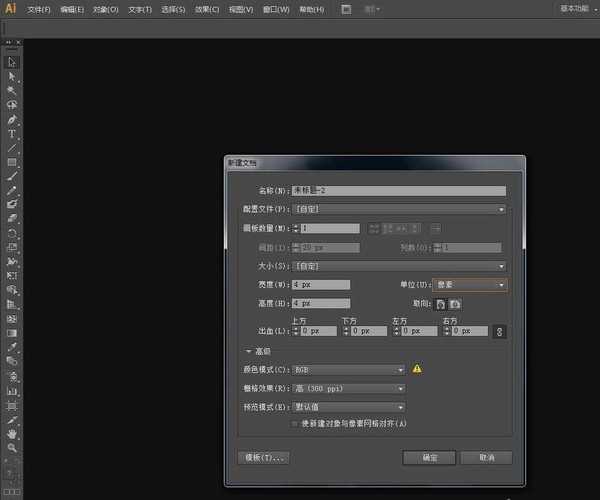Select the Slice tool

[12, 420]
